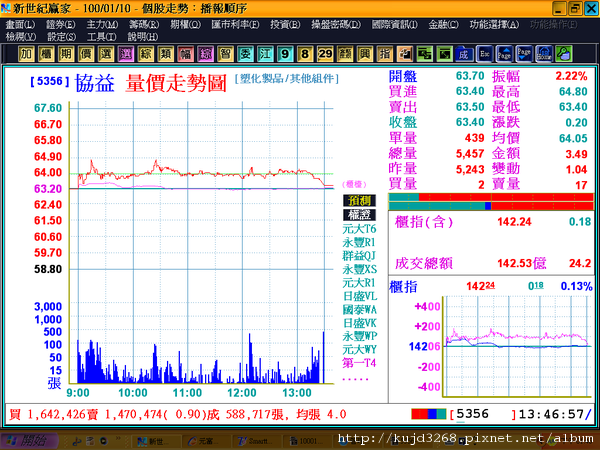The width and height of the screenshot is (600, 450).
Task: Click the cyan 江 toolbar icon
Action: click(265, 54)
